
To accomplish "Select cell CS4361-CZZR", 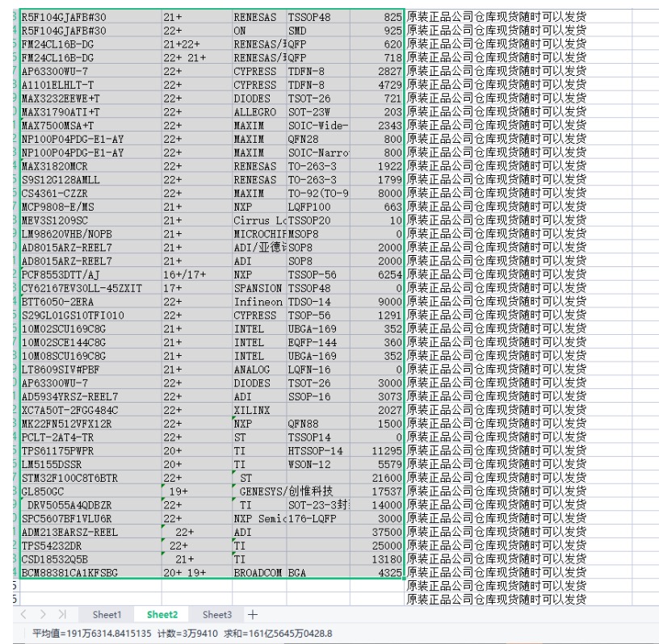I will pyautogui.click(x=90, y=193).
